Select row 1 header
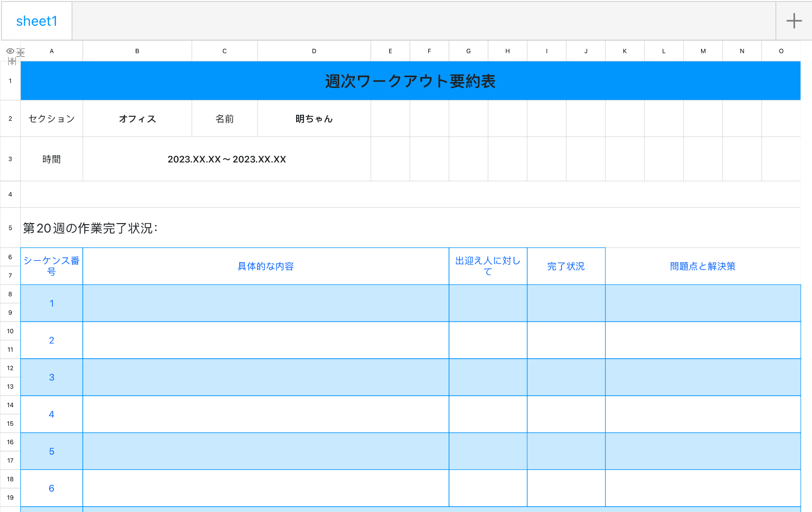 [10, 81]
